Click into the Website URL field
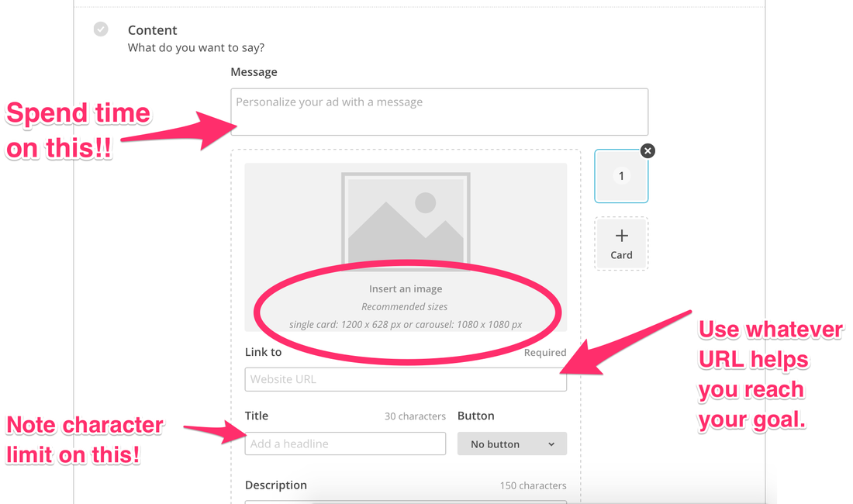853x504 pixels. point(406,379)
